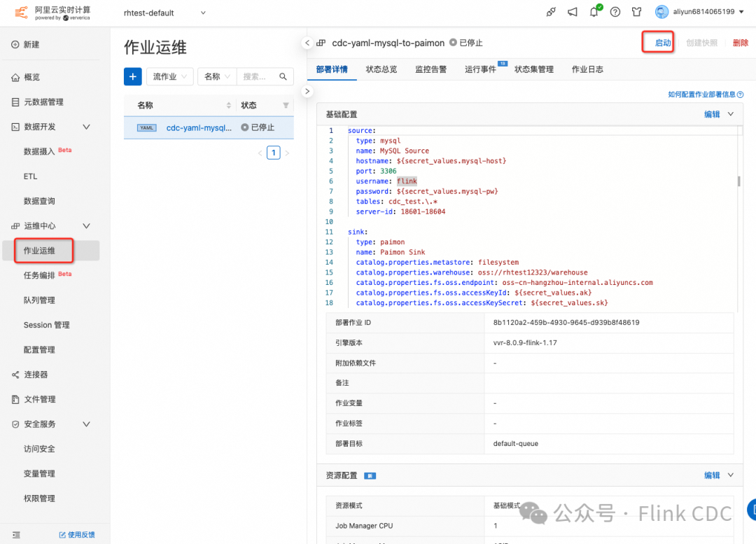Click 编辑 in 基础配置 section
The width and height of the screenshot is (756, 544).
tap(712, 114)
